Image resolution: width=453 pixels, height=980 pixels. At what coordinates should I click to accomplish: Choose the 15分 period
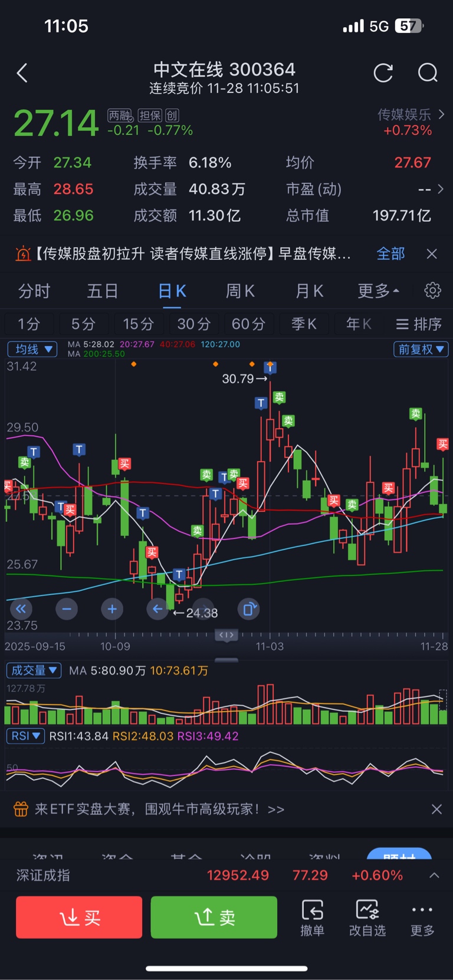(x=138, y=324)
